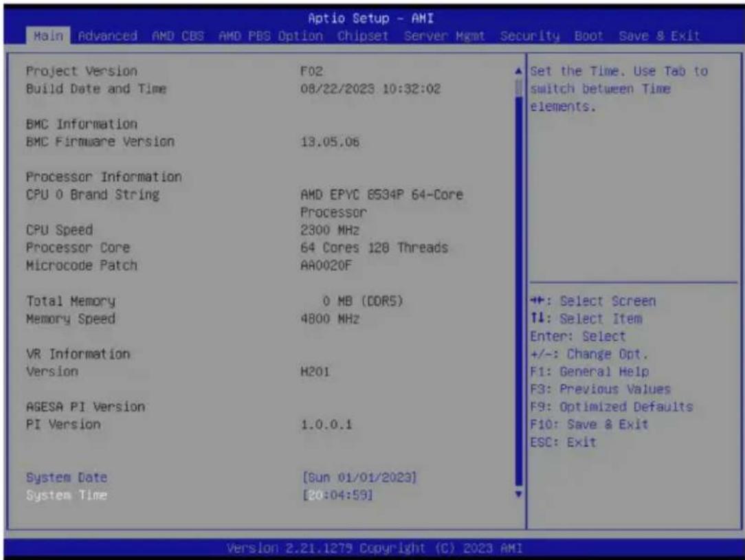Click the Processor Information heading

(x=104, y=177)
